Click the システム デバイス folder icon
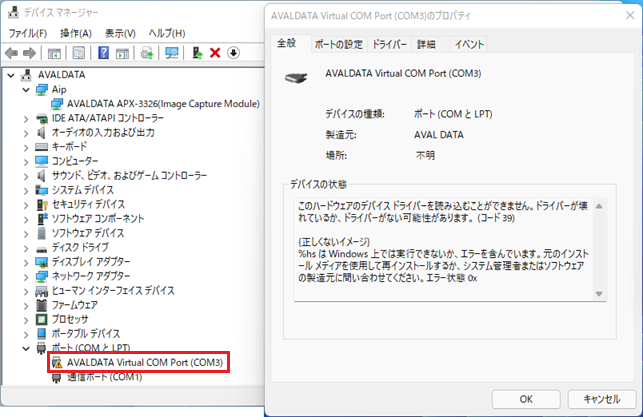The height and width of the screenshot is (417, 643). coord(41,190)
